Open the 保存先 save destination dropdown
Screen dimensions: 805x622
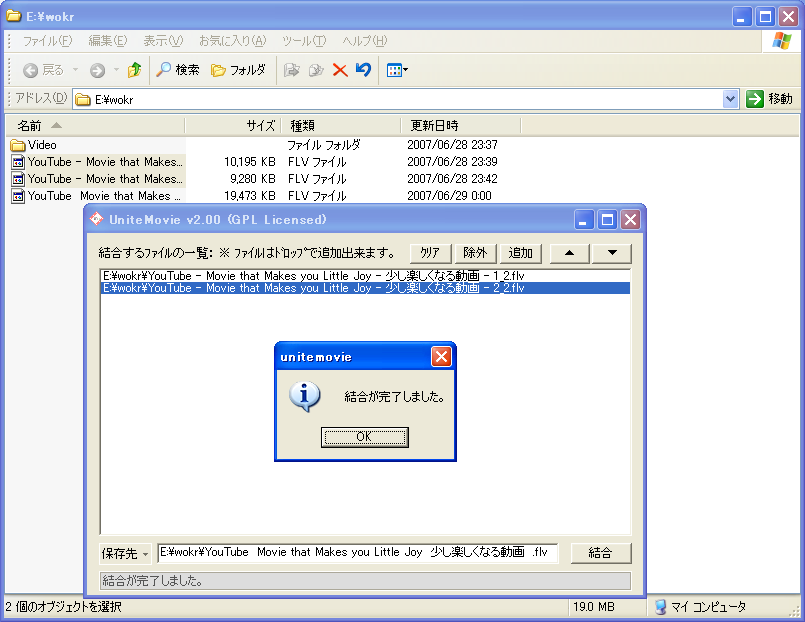click(x=125, y=553)
